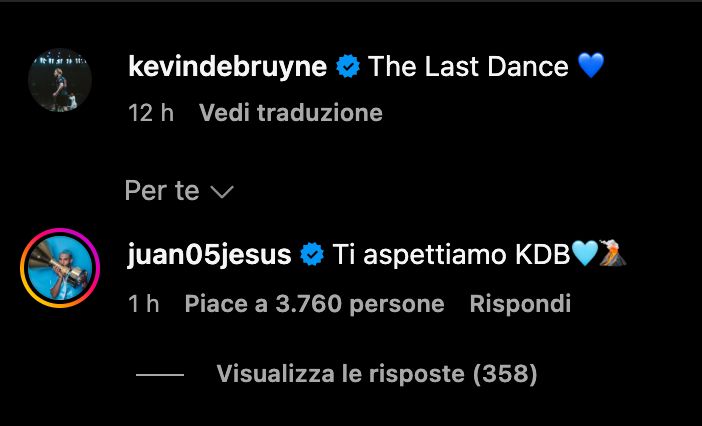The height and width of the screenshot is (426, 702).
Task: Click the horizontal line before Visualizza le risposte
Action: [x=160, y=376]
